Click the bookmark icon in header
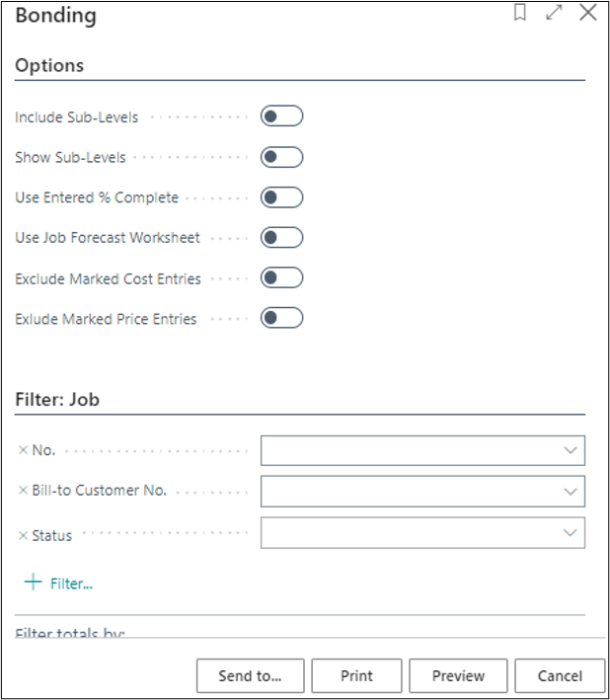The height and width of the screenshot is (700, 610). pos(520,14)
